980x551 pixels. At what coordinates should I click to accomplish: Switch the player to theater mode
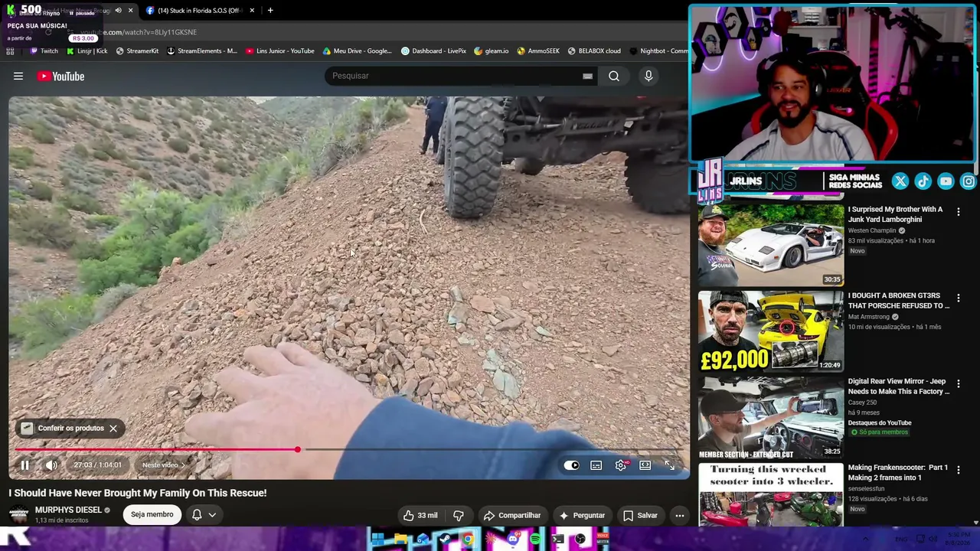(x=645, y=465)
